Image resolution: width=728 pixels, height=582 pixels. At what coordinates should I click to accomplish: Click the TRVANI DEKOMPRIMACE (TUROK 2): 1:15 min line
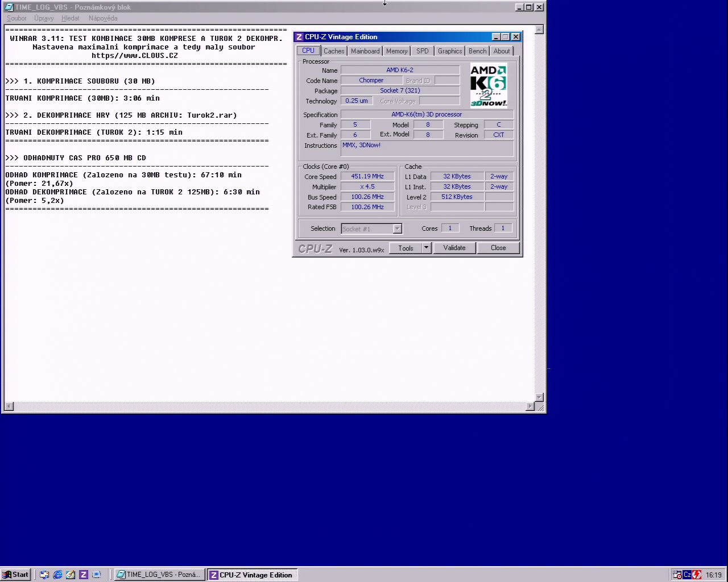tap(94, 132)
